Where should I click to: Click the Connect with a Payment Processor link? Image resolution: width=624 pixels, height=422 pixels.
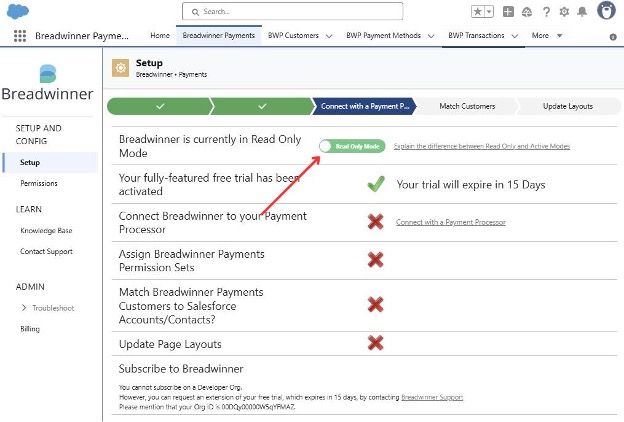tap(450, 222)
